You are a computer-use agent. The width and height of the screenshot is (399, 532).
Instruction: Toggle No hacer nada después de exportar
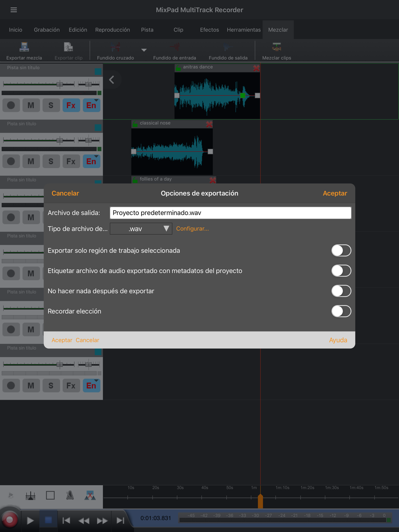click(x=341, y=291)
